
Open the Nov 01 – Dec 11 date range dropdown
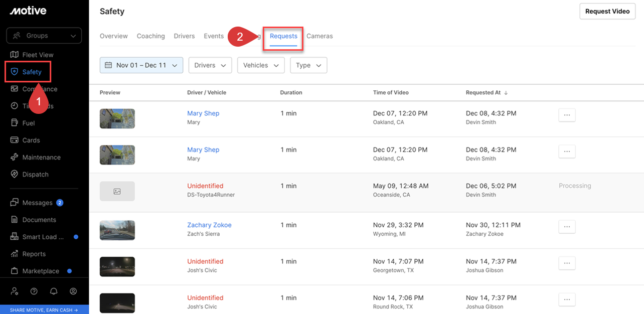click(x=141, y=65)
